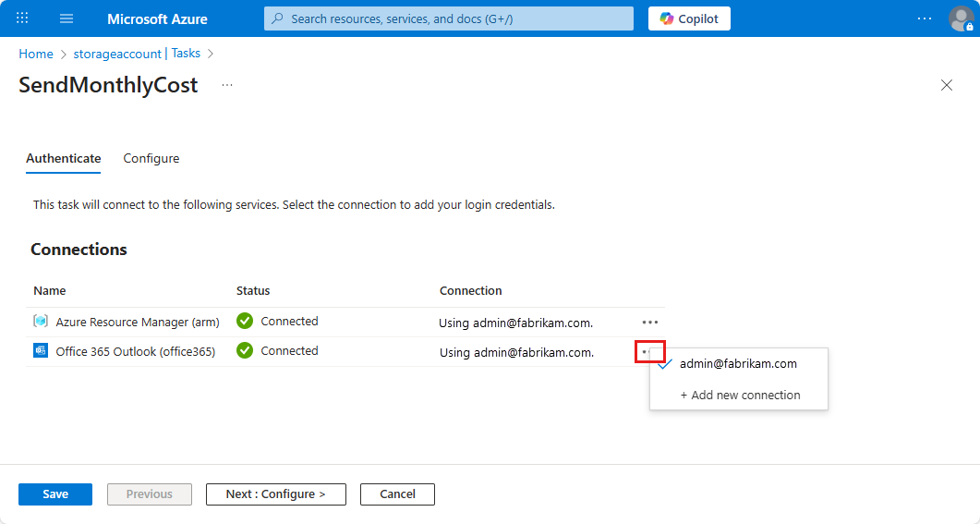Close the SendMonthlyCost pane
980x524 pixels.
pyautogui.click(x=946, y=85)
